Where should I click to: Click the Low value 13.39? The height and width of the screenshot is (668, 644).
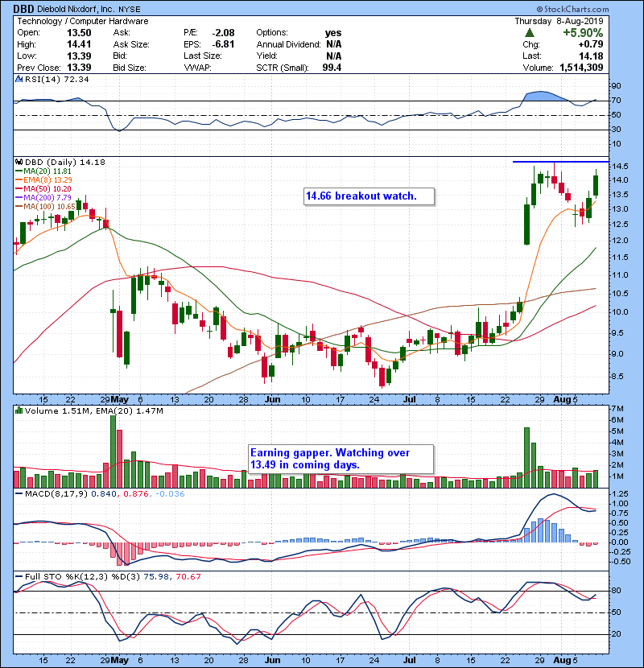pyautogui.click(x=79, y=56)
